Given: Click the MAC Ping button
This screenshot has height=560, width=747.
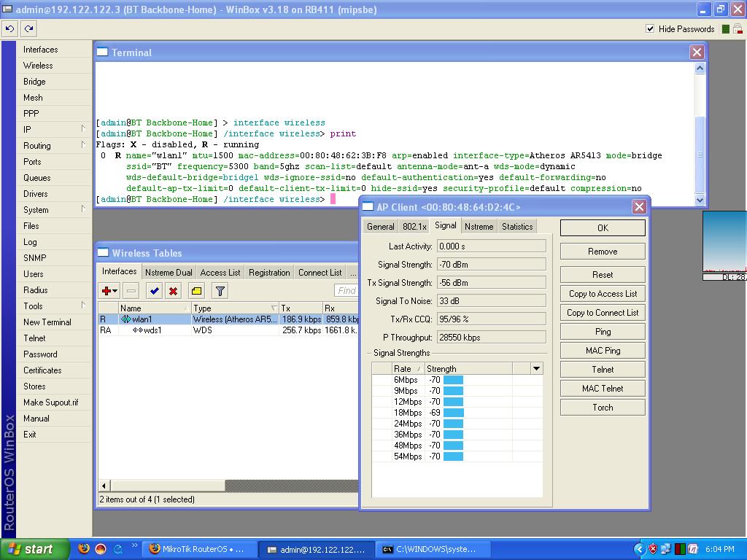Looking at the screenshot, I should (x=603, y=351).
